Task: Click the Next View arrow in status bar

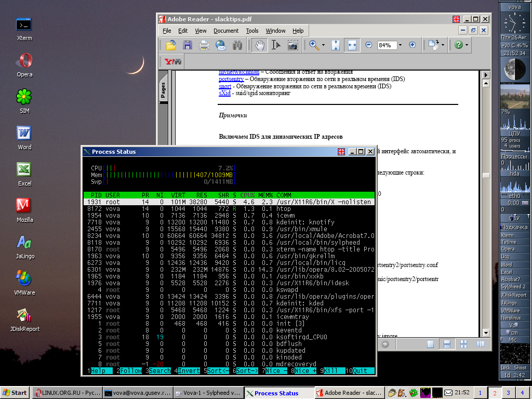Action: click(x=385, y=344)
